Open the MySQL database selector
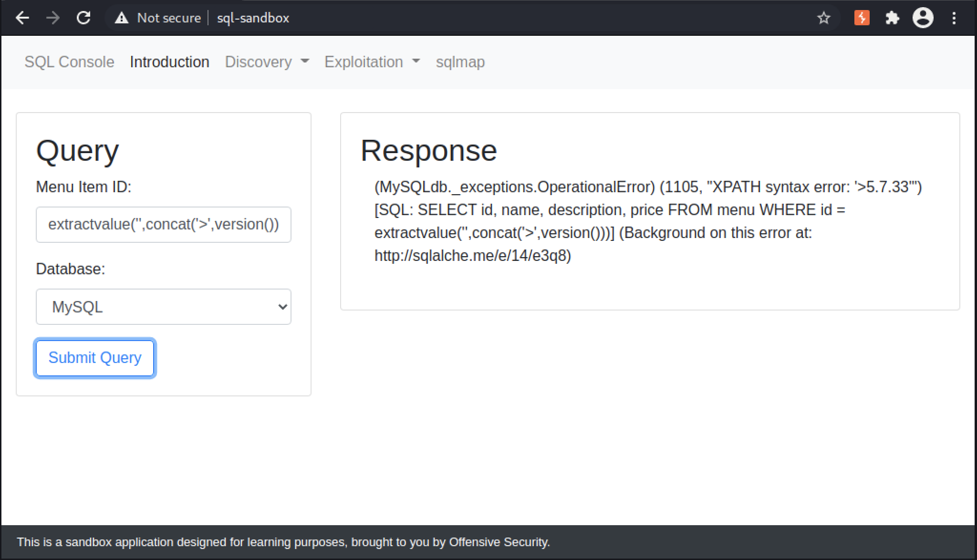The width and height of the screenshot is (977, 560). click(x=164, y=307)
